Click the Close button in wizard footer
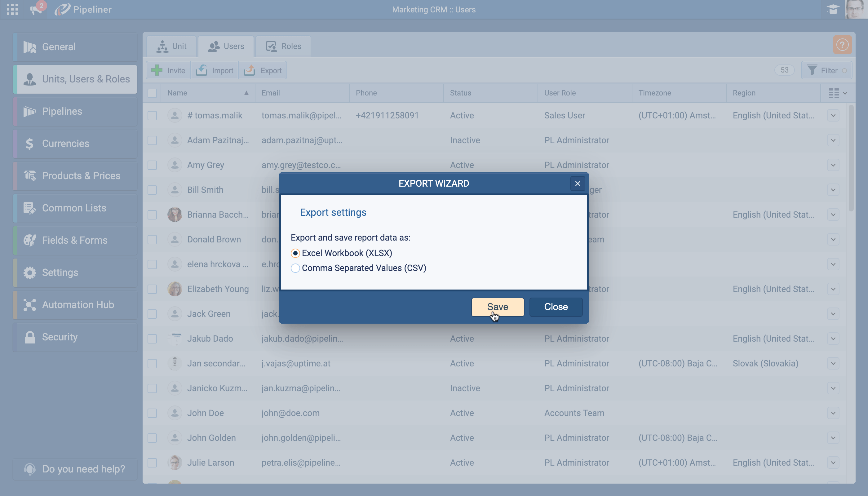 tap(556, 307)
